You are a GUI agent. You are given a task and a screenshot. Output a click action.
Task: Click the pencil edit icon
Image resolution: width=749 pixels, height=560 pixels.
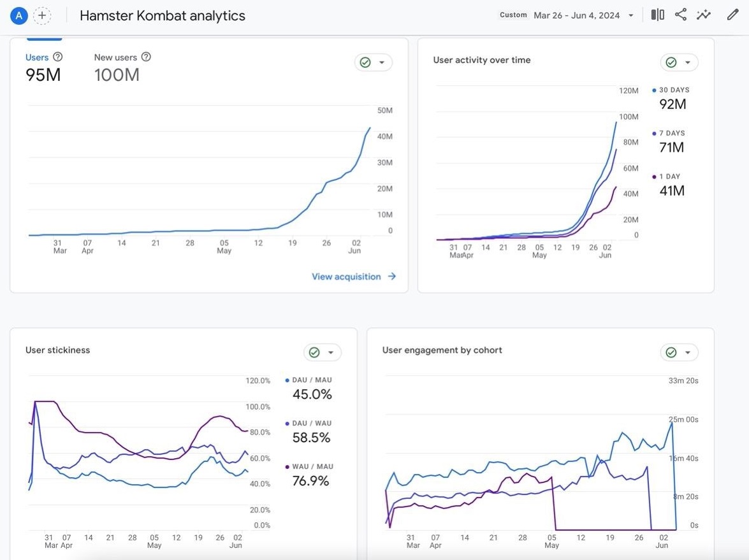pos(732,15)
